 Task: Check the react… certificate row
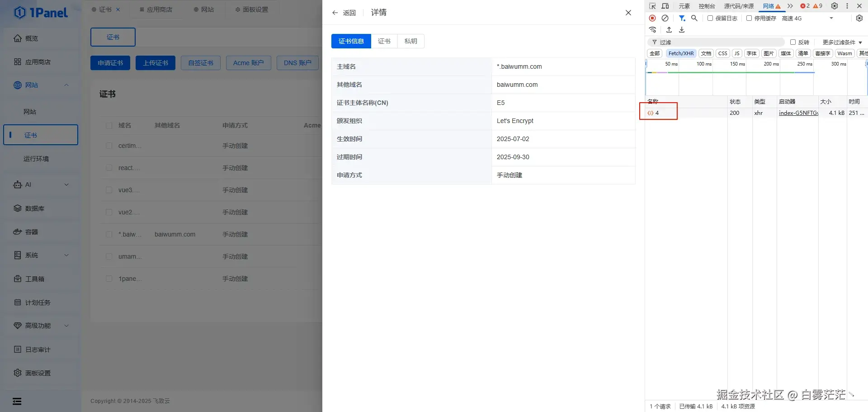point(109,168)
